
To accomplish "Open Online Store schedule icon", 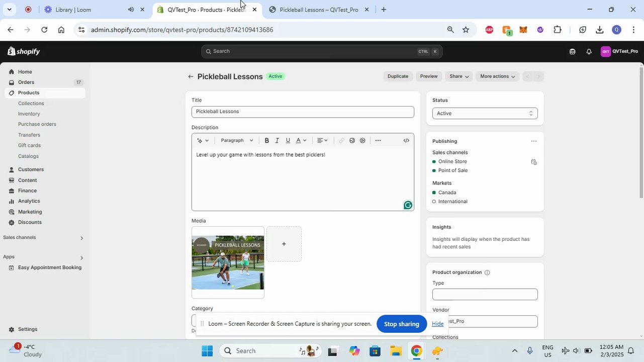I will point(533,162).
